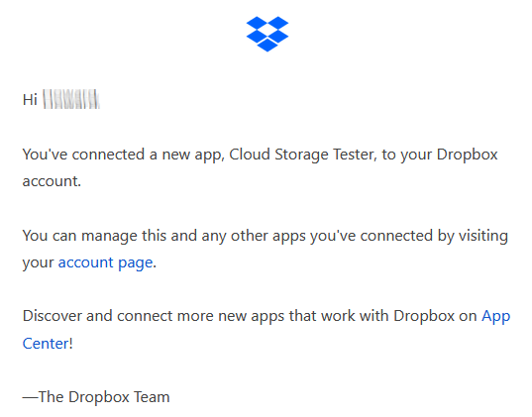Click the Dropbox logo icon

[x=267, y=34]
